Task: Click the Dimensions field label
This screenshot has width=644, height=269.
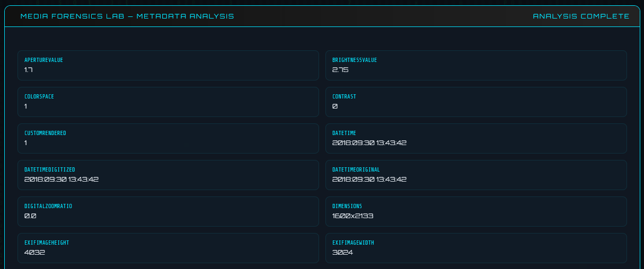Action: tap(347, 207)
